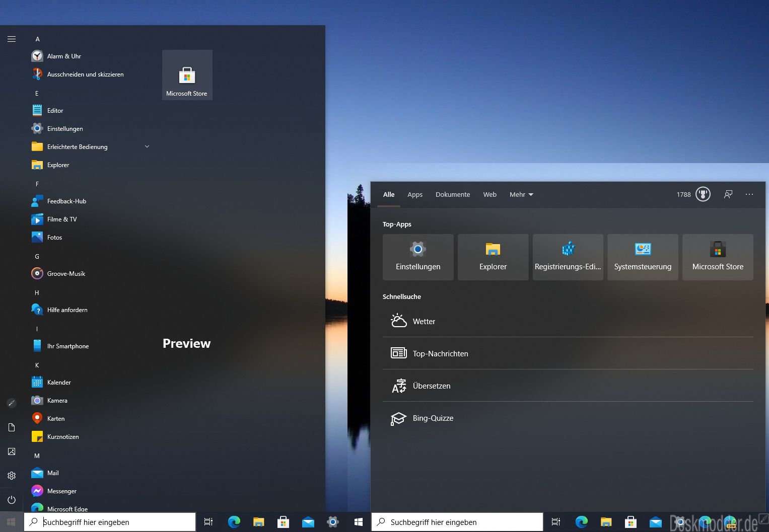Open Explorer from the Start app list
This screenshot has height=532, width=769.
click(91, 165)
